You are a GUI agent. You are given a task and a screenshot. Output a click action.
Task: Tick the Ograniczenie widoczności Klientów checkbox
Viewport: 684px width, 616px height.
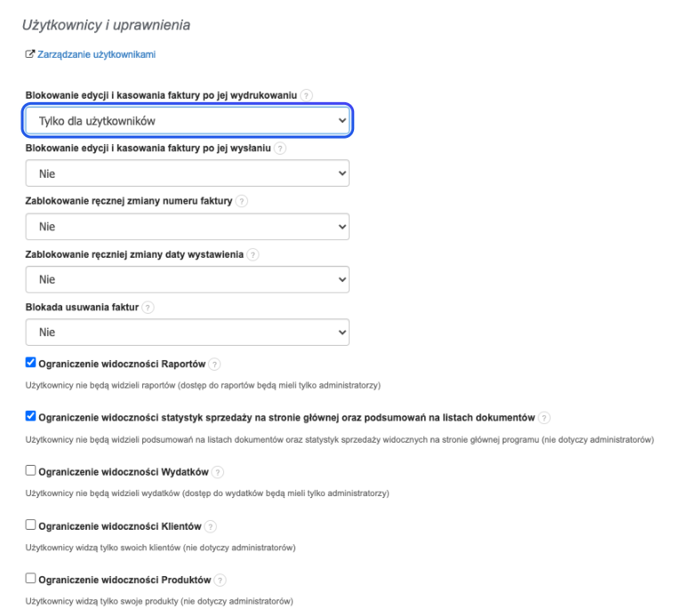(31, 525)
